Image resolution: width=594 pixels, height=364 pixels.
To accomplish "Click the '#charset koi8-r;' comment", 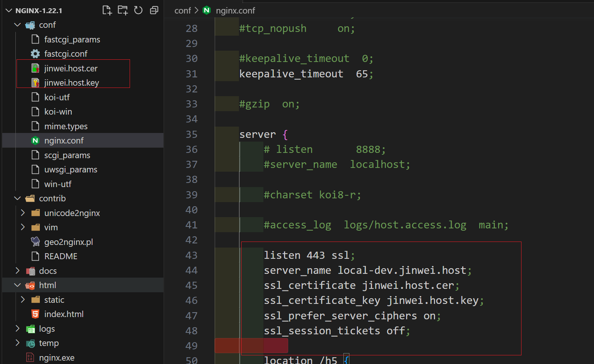I will click(x=312, y=195).
